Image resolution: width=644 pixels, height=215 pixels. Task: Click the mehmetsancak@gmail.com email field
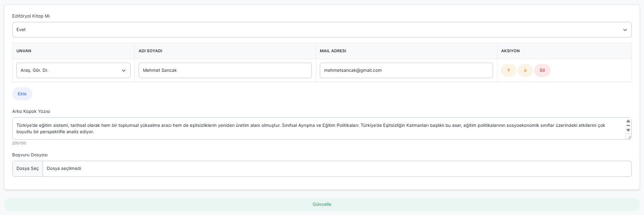coord(406,71)
